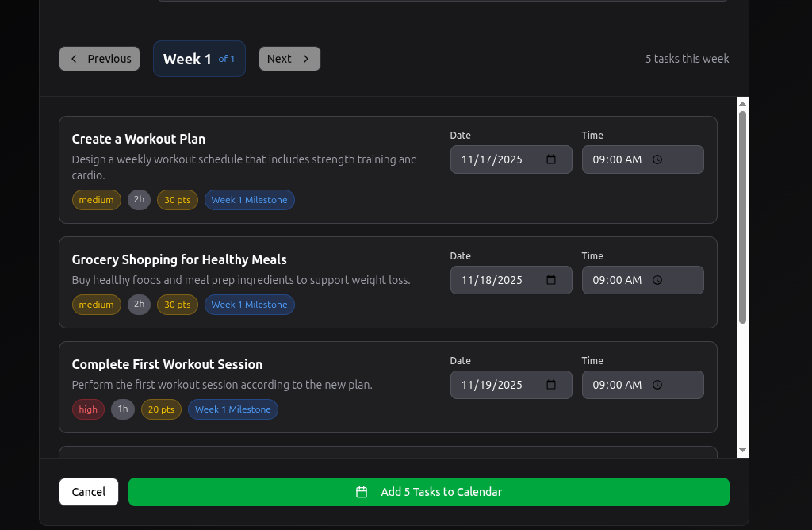Click the medium priority badge on first task
This screenshot has width=812, height=530.
(96, 200)
